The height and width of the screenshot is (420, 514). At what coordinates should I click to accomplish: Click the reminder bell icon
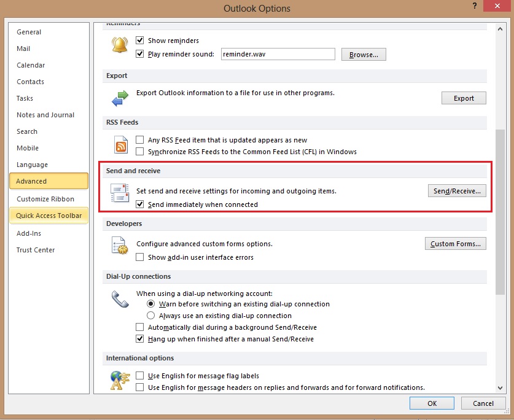coord(120,45)
